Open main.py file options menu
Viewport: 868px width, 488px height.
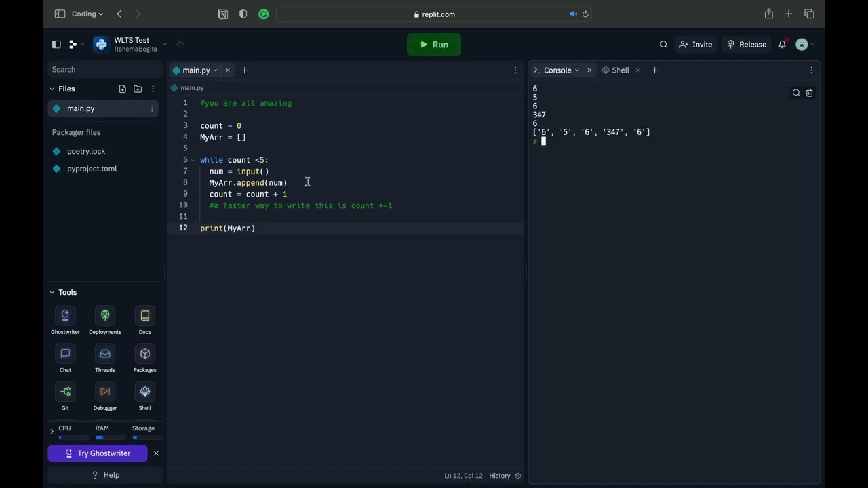click(152, 108)
